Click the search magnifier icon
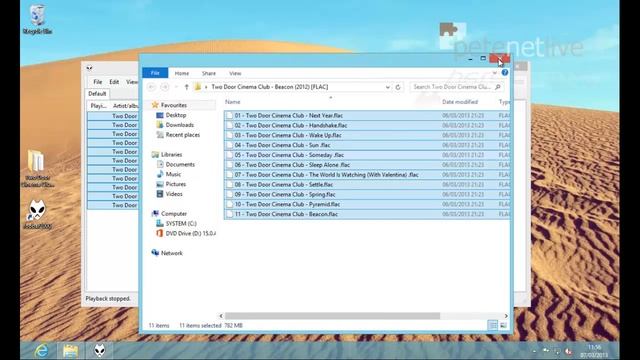The width and height of the screenshot is (640, 360). click(x=498, y=87)
